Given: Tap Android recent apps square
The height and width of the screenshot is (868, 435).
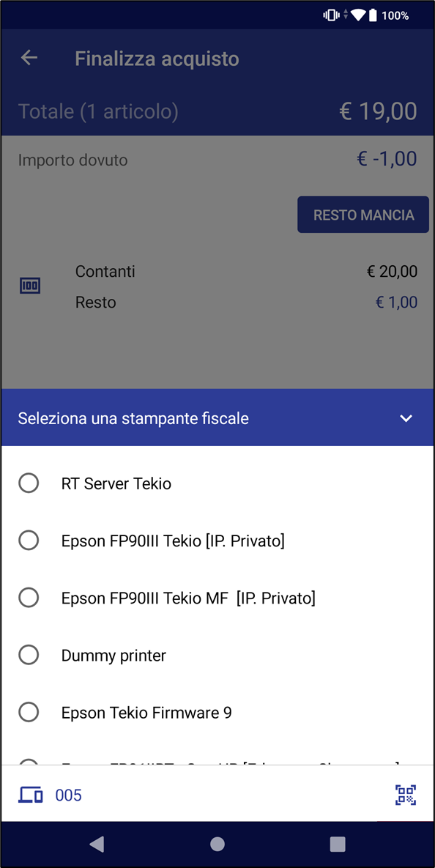Looking at the screenshot, I should point(338,844).
